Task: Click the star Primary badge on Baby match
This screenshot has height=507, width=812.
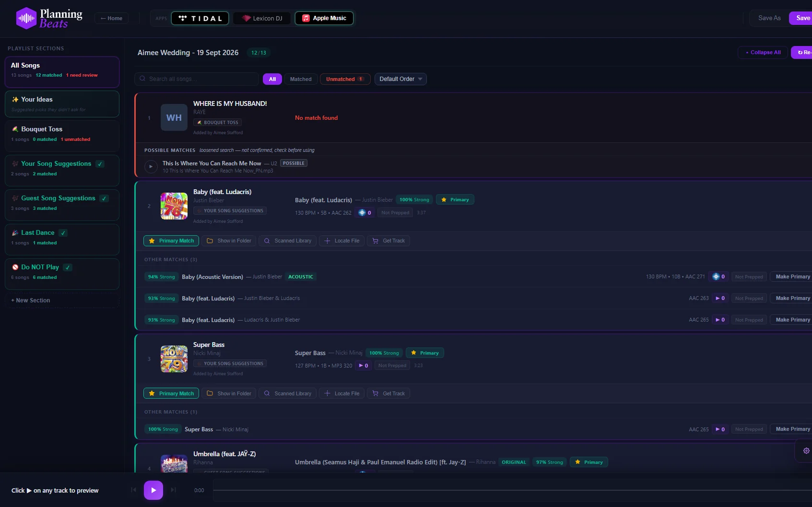Action: (455, 199)
